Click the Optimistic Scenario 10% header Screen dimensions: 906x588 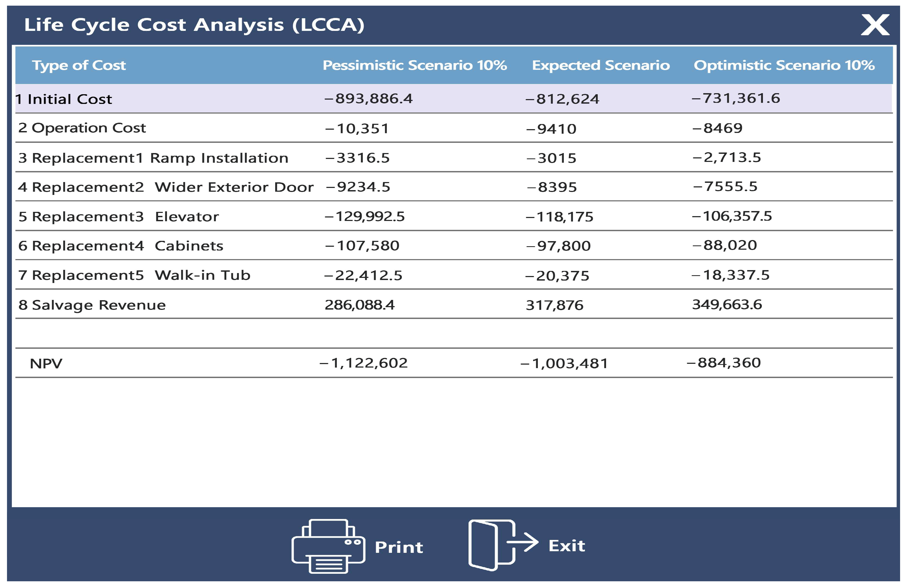pyautogui.click(x=784, y=66)
